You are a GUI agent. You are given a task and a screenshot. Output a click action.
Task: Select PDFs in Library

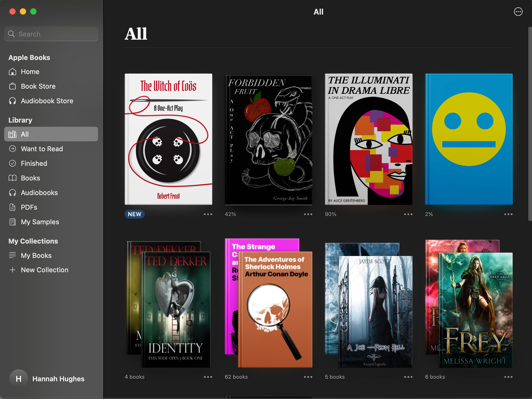pos(51,207)
